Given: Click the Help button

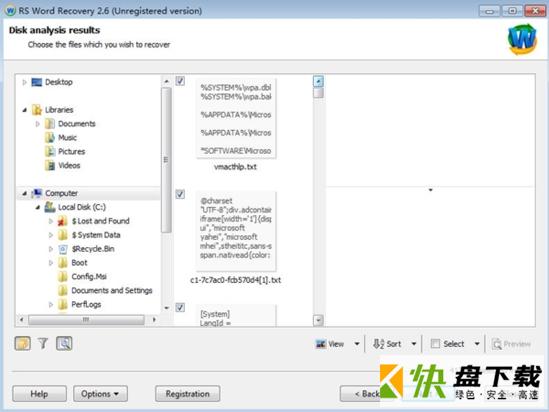Looking at the screenshot, I should pos(39,394).
